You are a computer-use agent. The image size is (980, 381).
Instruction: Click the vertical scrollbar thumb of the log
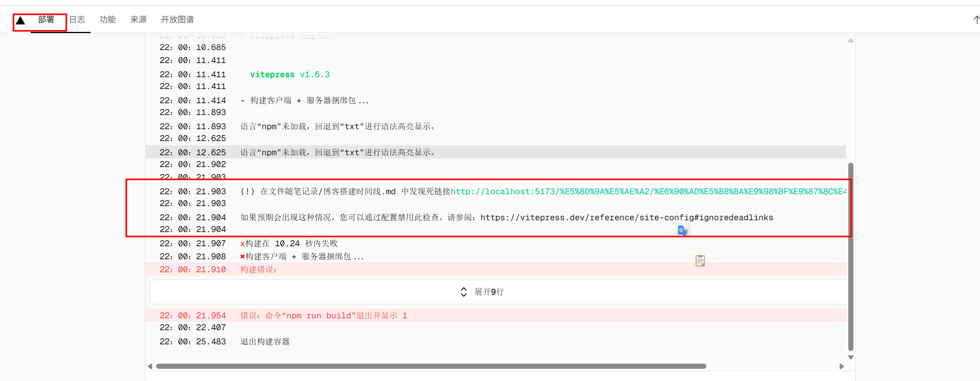point(851,256)
